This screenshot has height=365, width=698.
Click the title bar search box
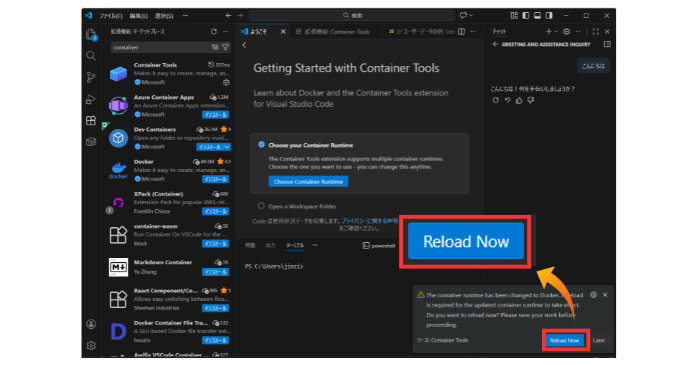pyautogui.click(x=352, y=16)
